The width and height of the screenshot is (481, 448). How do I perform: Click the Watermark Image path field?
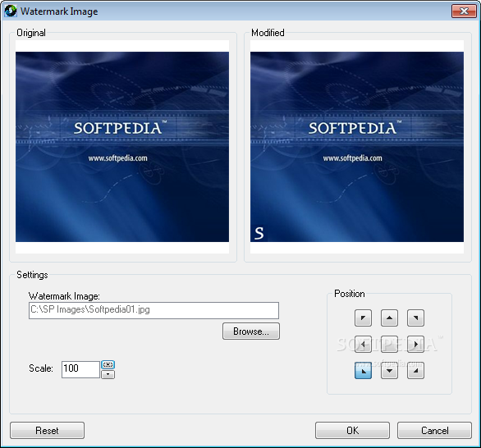click(x=153, y=310)
